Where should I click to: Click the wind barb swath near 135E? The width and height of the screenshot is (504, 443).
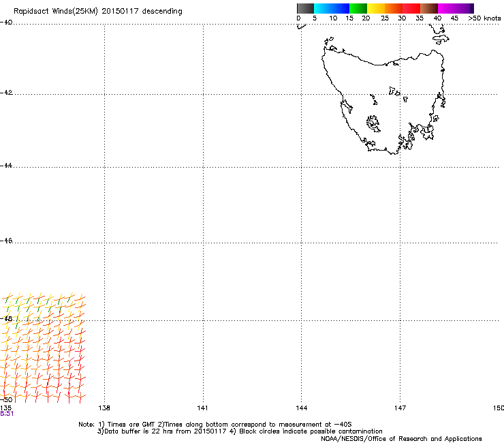pos(43,348)
